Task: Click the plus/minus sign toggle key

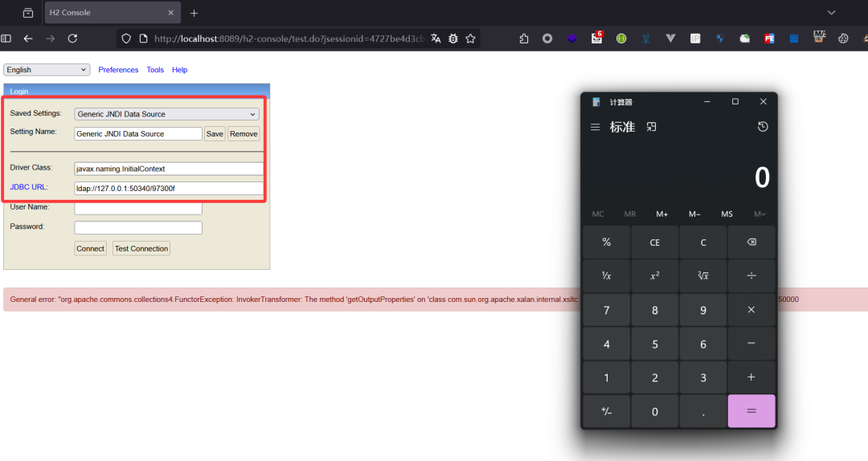Action: click(x=607, y=411)
